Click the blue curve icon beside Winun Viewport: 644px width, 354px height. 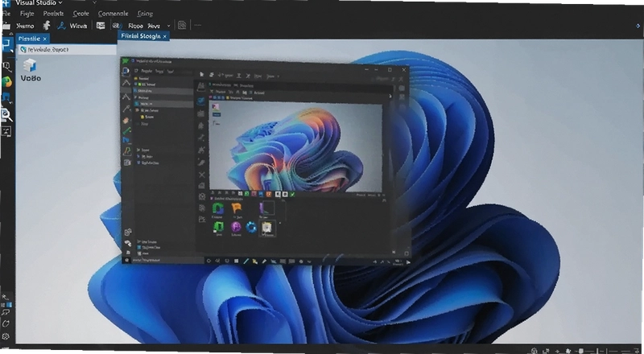click(x=61, y=26)
